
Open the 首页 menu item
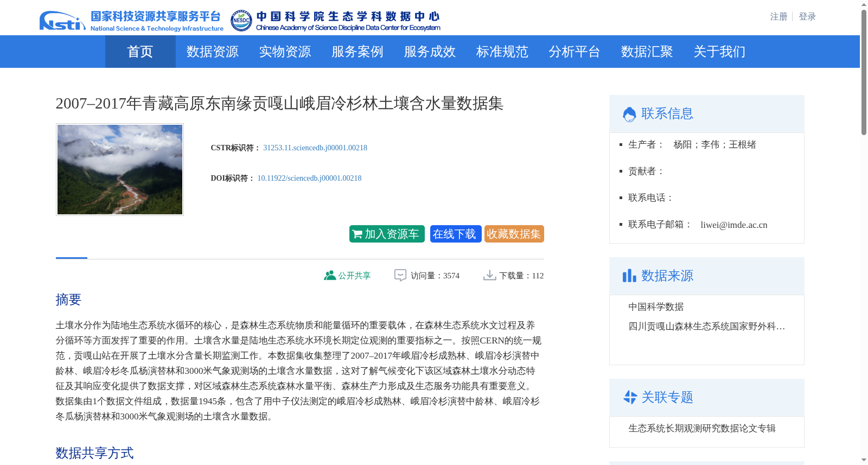pos(140,52)
